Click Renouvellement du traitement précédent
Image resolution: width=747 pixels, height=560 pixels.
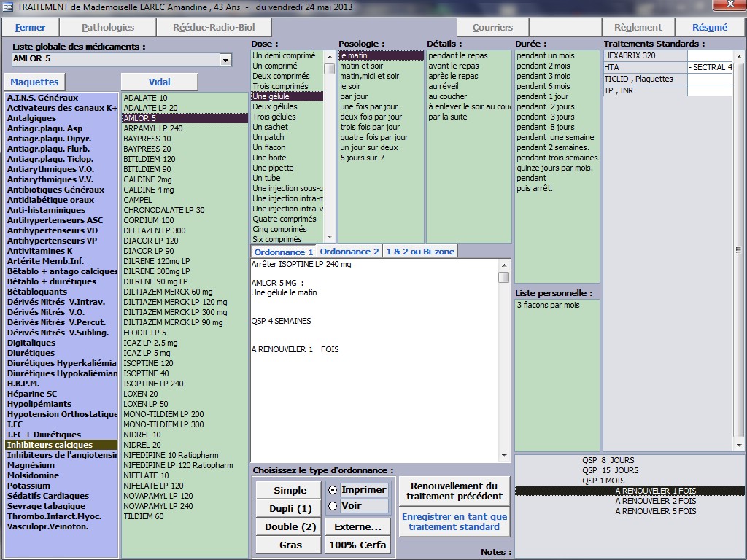[454, 491]
